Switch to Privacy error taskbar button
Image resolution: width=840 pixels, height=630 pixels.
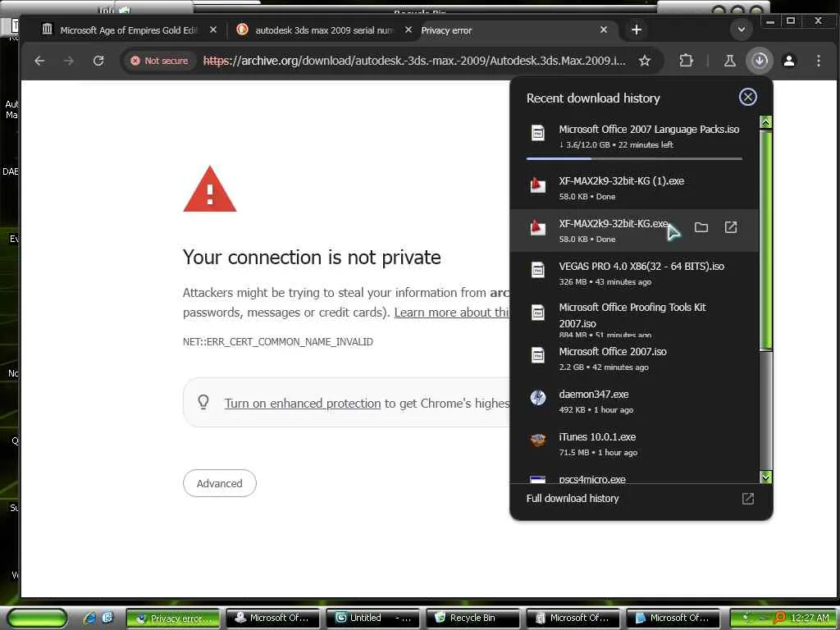click(x=173, y=619)
